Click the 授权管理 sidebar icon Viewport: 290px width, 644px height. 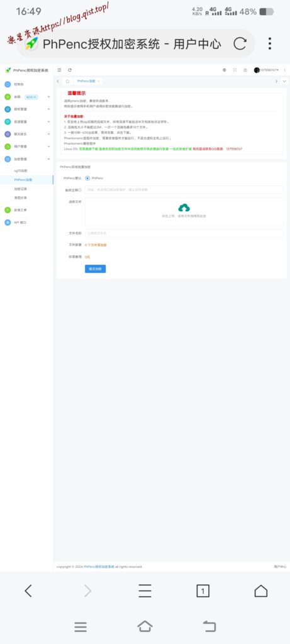pyautogui.click(x=8, y=109)
